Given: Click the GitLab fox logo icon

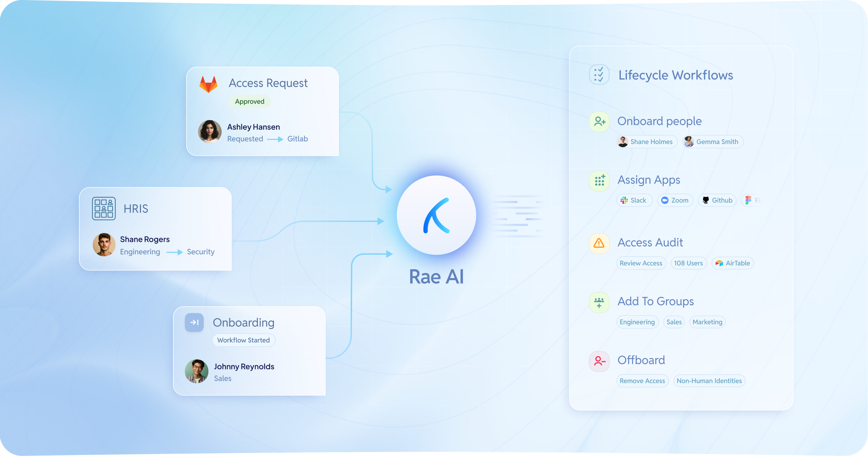Looking at the screenshot, I should click(208, 84).
